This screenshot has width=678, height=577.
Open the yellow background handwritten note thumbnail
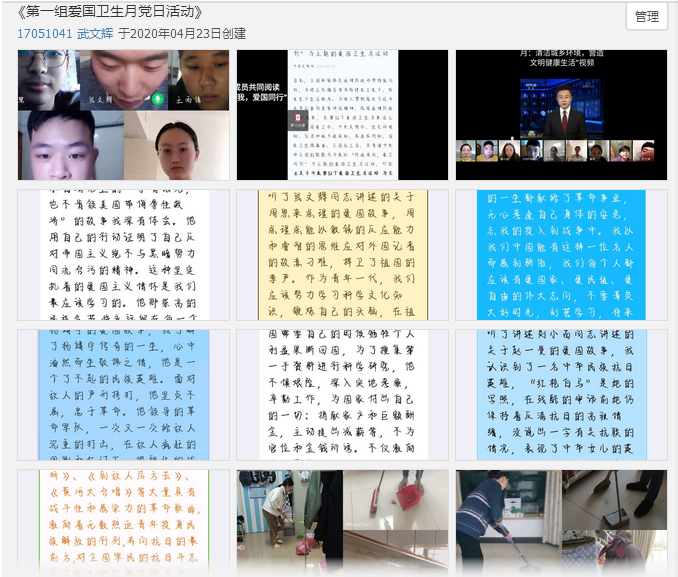tap(342, 255)
